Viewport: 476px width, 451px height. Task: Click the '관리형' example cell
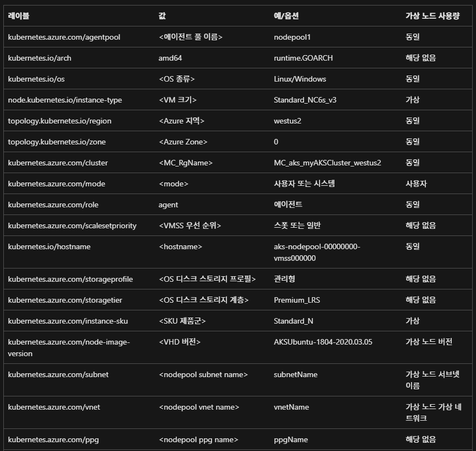coord(284,279)
